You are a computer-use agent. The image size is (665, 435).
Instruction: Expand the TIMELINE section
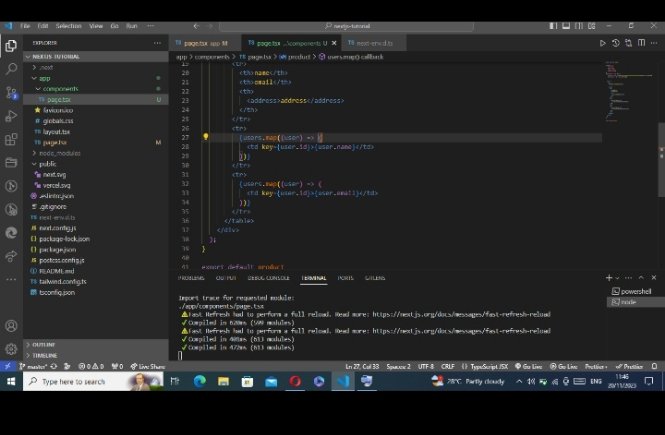(96, 355)
